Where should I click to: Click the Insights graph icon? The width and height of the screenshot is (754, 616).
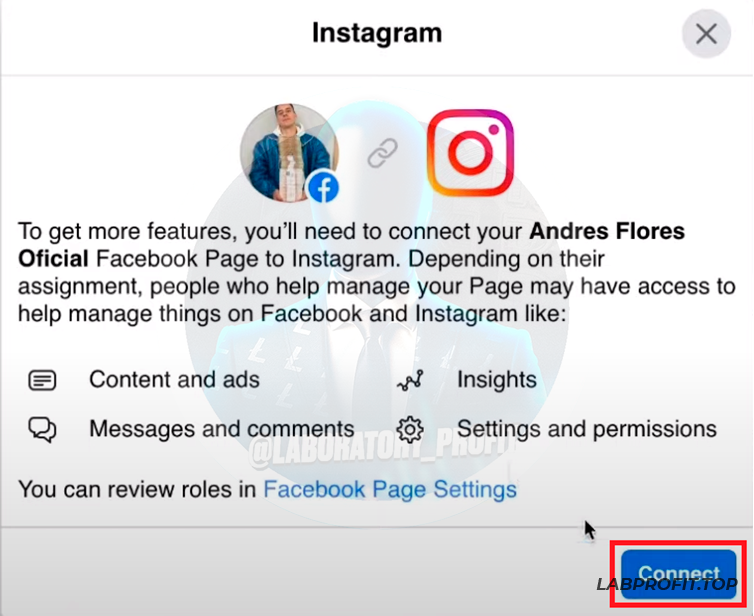coord(410,380)
